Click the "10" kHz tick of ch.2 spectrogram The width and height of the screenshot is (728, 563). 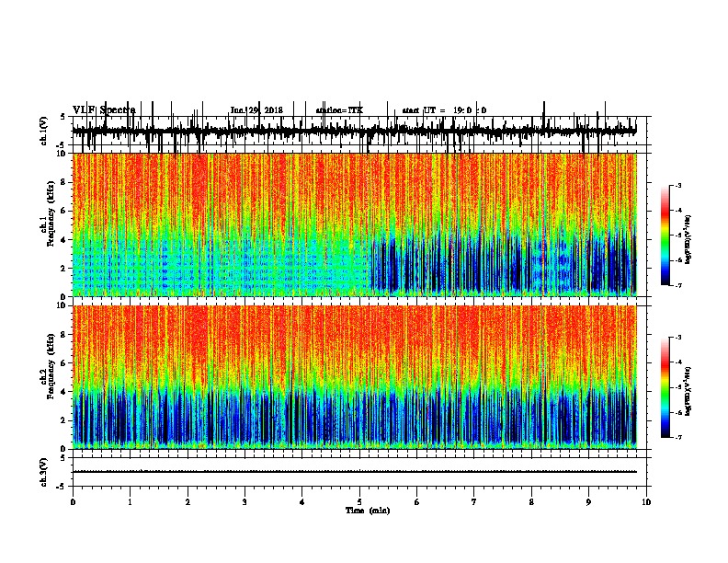(62, 305)
